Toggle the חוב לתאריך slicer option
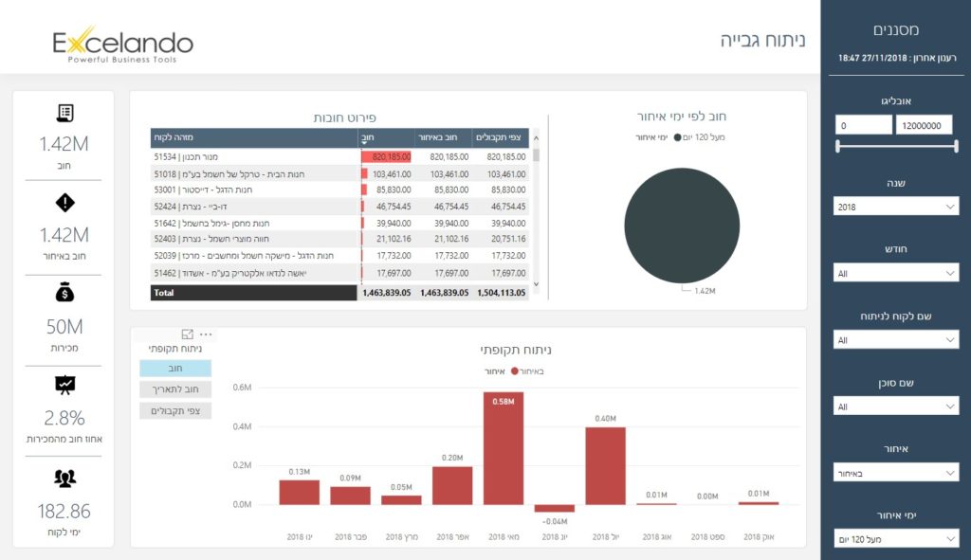 [x=175, y=389]
